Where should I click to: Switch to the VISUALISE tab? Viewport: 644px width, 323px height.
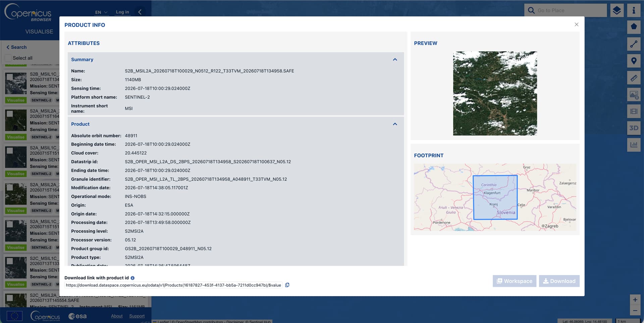tap(39, 32)
